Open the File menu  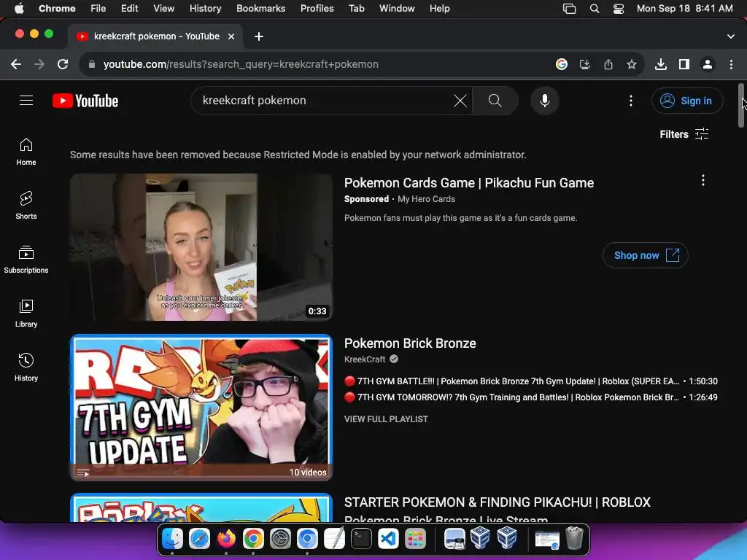click(98, 9)
